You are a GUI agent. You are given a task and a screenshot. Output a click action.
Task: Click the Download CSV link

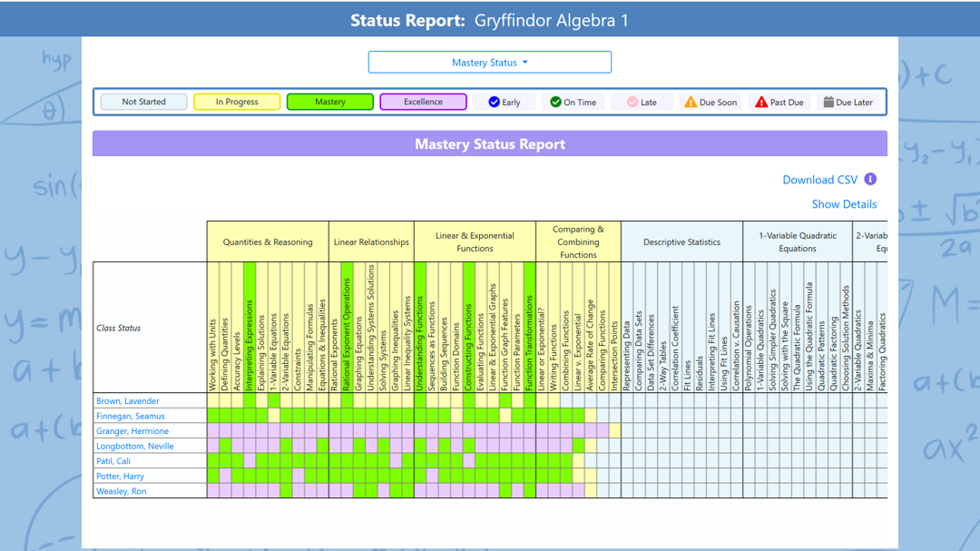click(x=820, y=180)
